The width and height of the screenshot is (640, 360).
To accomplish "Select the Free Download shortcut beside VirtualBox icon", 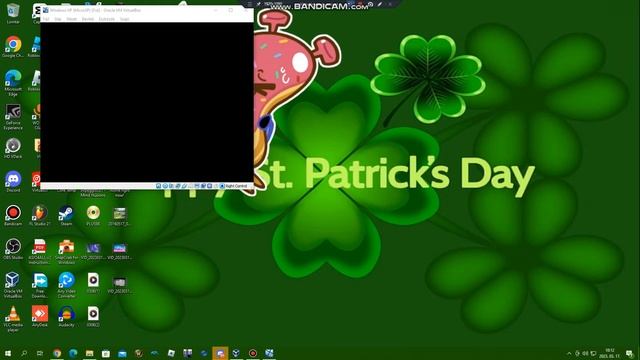I will [x=40, y=285].
